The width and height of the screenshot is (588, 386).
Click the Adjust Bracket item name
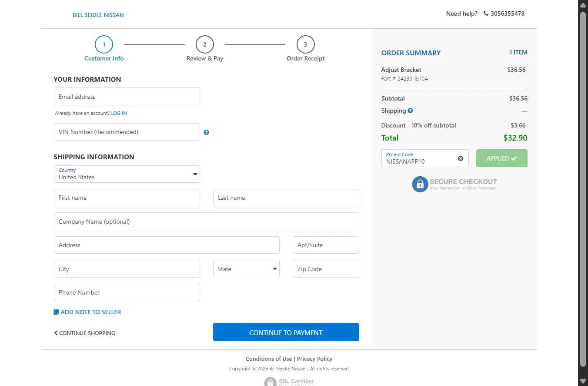(x=401, y=70)
